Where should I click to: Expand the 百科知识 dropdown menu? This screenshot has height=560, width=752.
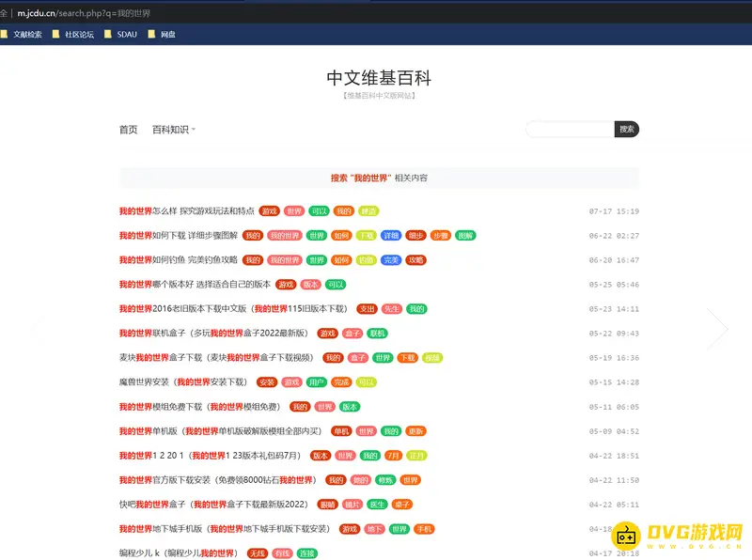(x=173, y=130)
